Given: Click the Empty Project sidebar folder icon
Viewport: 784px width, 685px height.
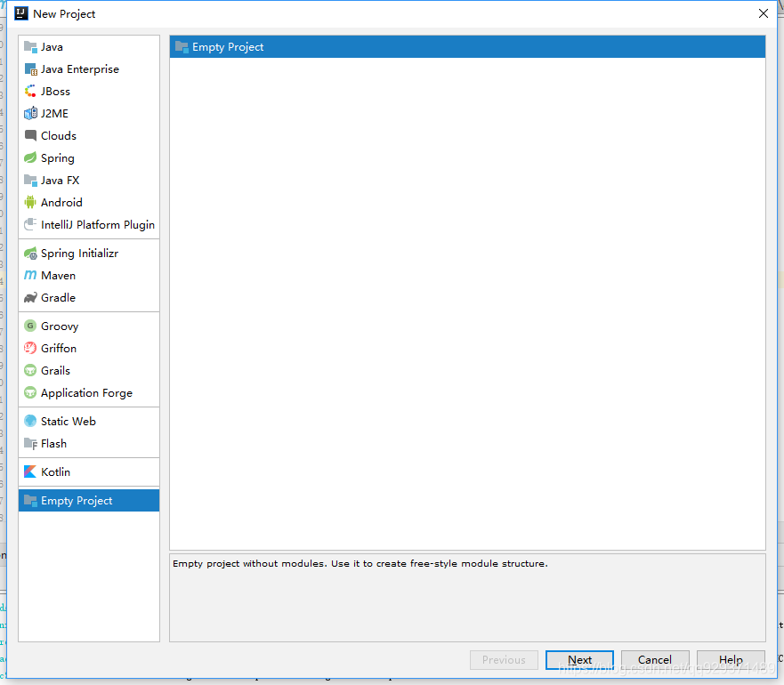Looking at the screenshot, I should [x=30, y=501].
